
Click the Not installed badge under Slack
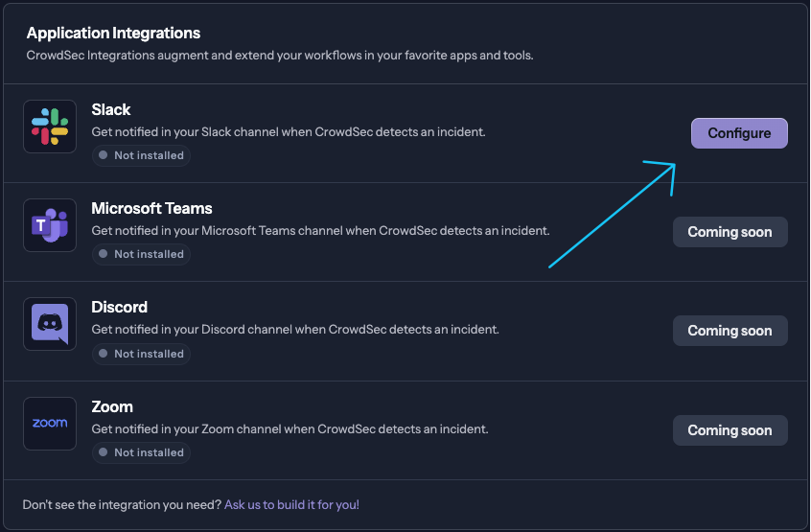coord(141,155)
